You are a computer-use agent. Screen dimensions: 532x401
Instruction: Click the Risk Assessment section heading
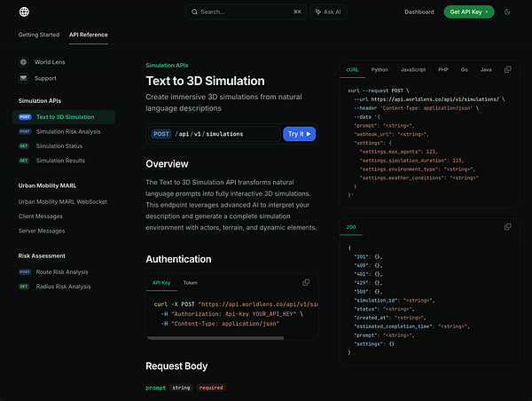click(x=42, y=256)
